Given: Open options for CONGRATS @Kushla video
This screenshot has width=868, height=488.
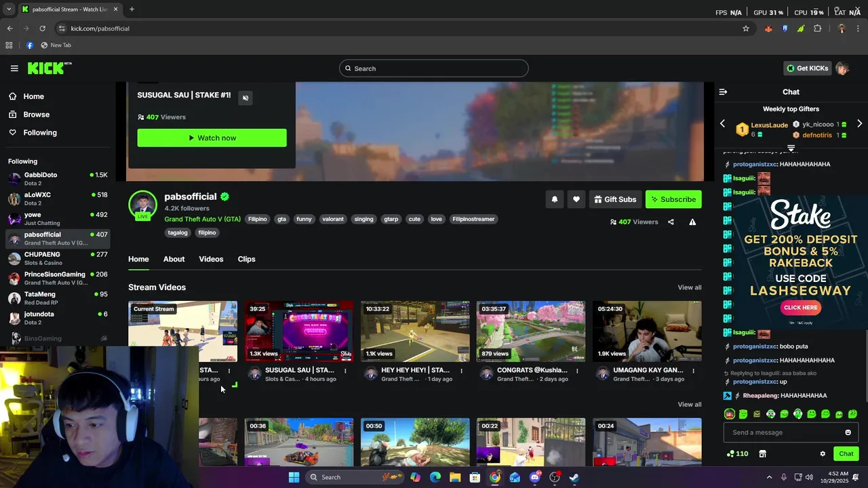Looking at the screenshot, I should (577, 371).
